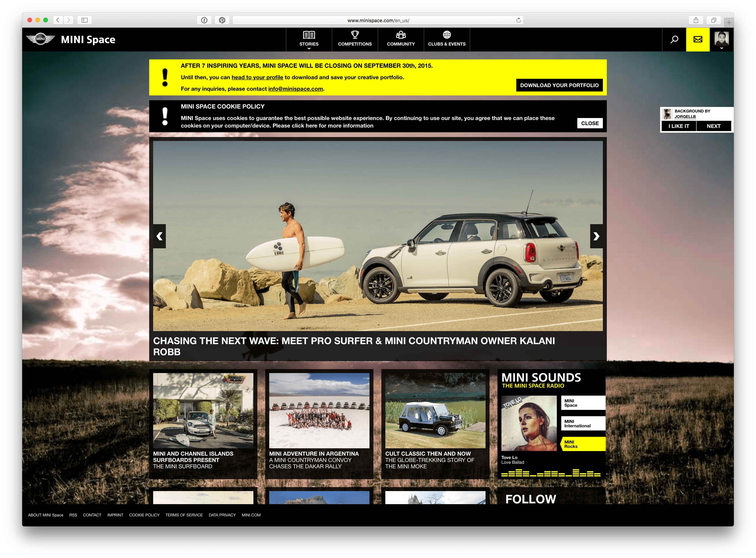The image size is (756, 558).
Task: Click JORGELLB's small avatar thumbnail
Action: tap(667, 114)
